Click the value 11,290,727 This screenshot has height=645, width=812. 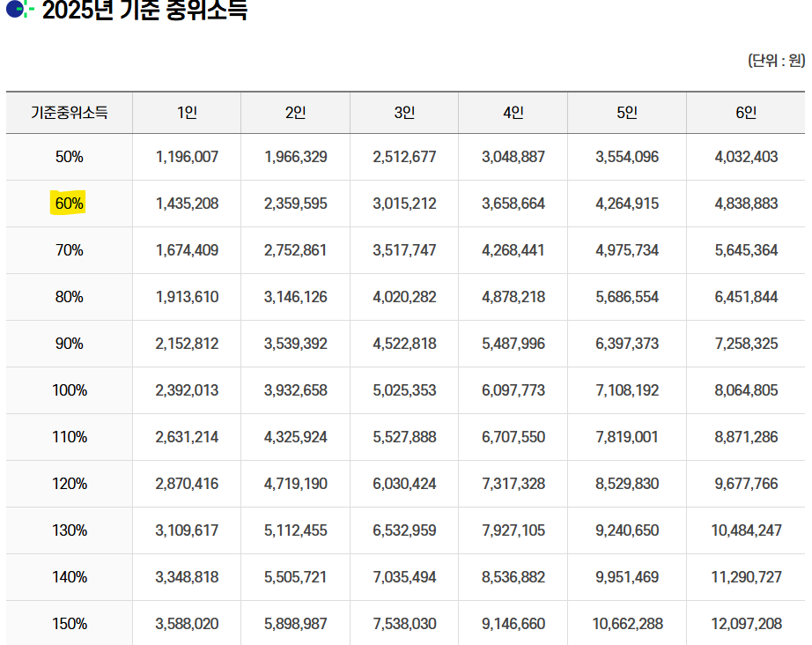pyautogui.click(x=746, y=576)
